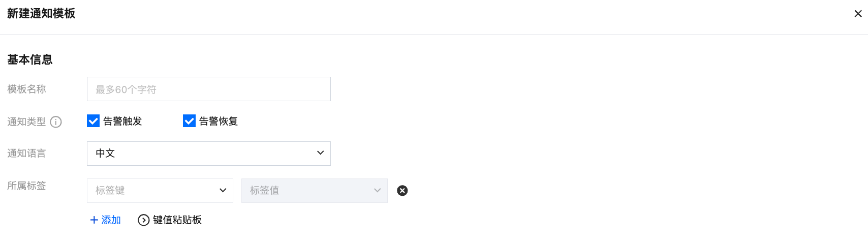The height and width of the screenshot is (240, 868).
Task: Click the circled arrow icon before 键值粘贴板
Action: tap(144, 220)
